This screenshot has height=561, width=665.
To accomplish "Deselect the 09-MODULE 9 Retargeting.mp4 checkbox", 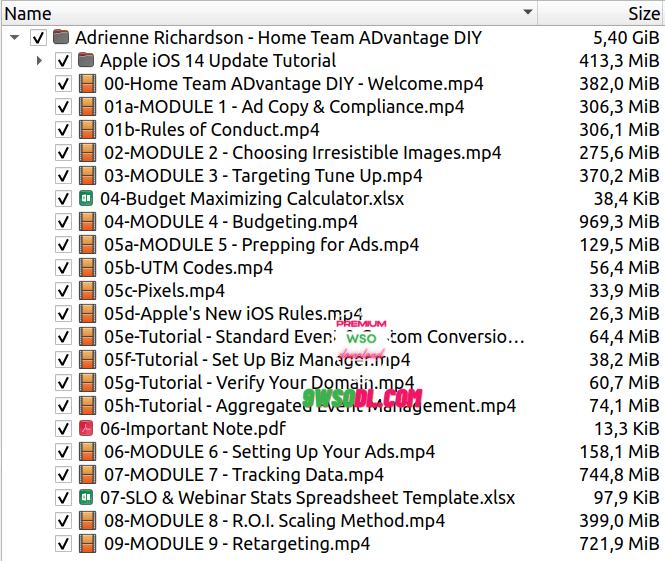I will [63, 544].
